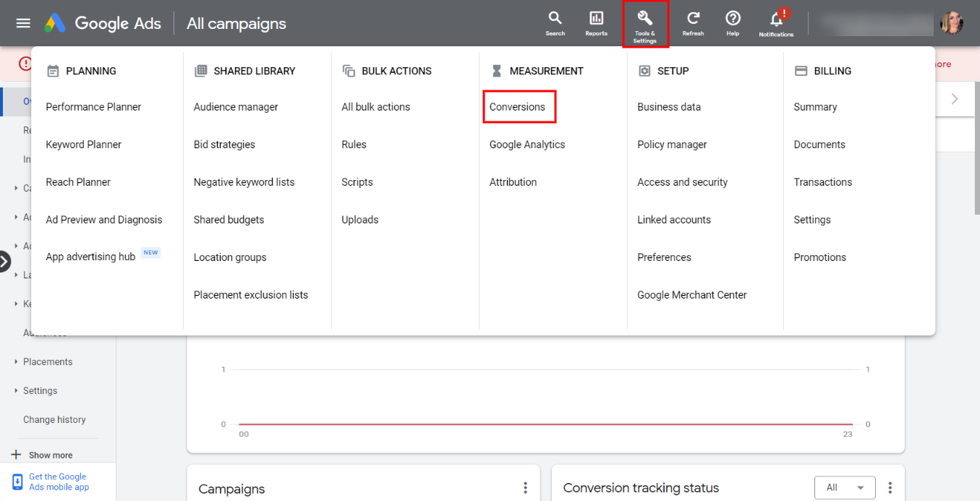Expand the Settings sidebar section
Viewport: 980px width, 501px height.
click(41, 390)
